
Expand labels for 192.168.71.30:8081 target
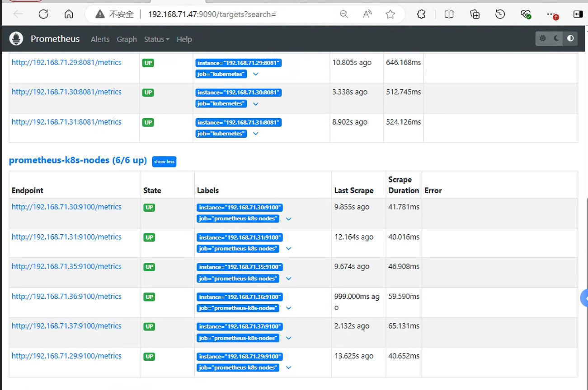pos(255,104)
